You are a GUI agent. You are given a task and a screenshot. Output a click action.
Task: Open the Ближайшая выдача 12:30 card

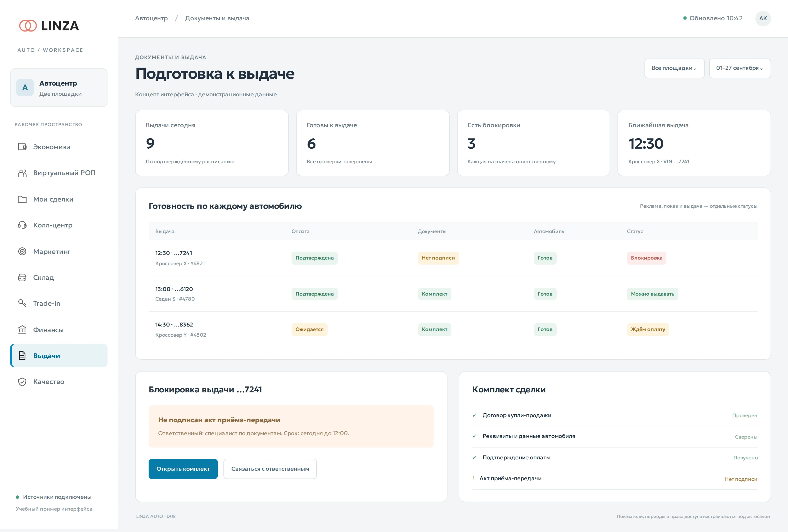click(694, 143)
